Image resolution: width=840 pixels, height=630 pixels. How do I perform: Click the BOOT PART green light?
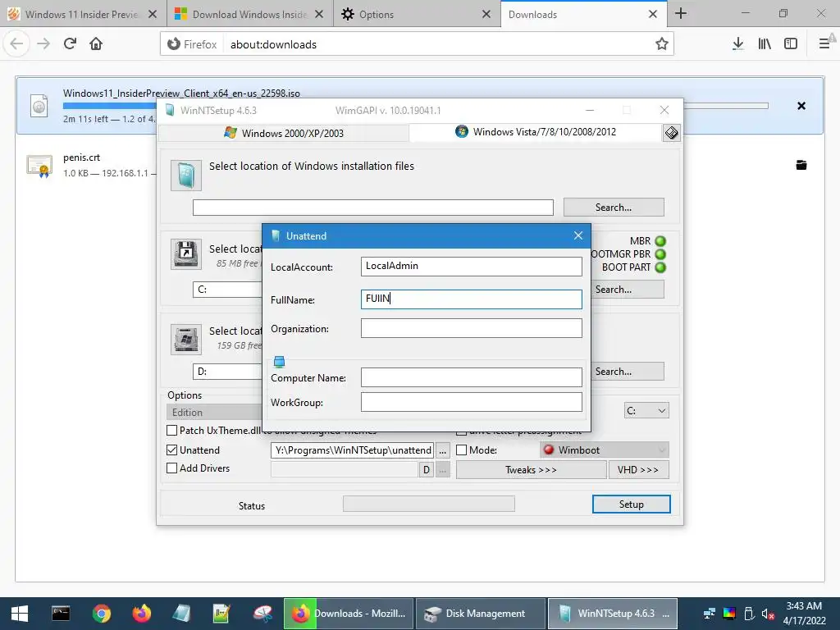coord(660,267)
